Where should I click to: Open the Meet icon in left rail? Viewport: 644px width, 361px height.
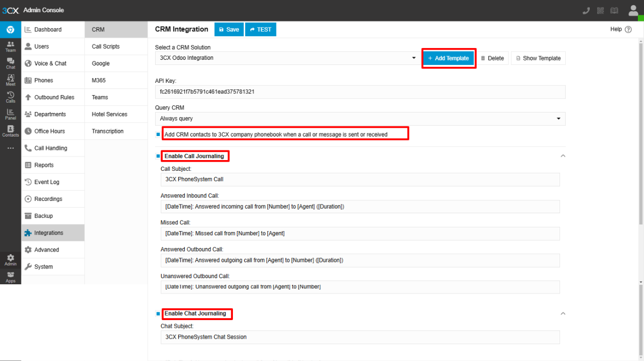tap(10, 80)
